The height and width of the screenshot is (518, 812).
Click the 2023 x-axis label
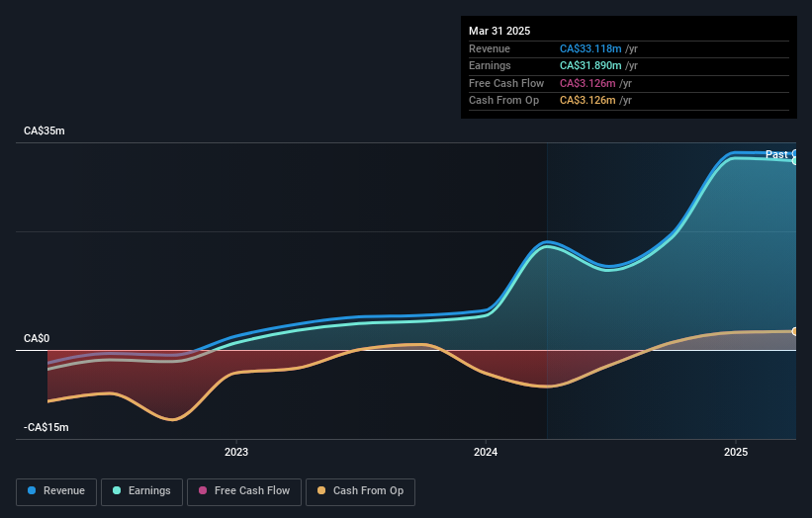[x=236, y=453]
